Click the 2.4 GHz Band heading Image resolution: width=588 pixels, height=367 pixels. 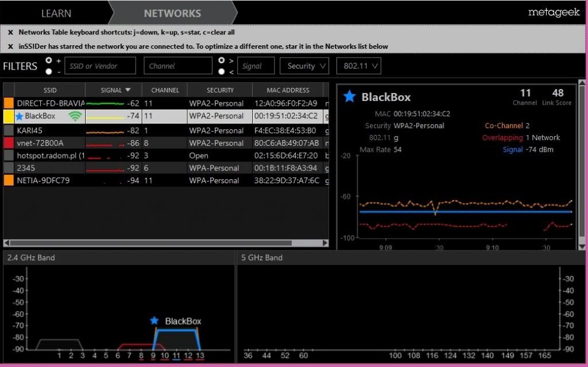31,258
